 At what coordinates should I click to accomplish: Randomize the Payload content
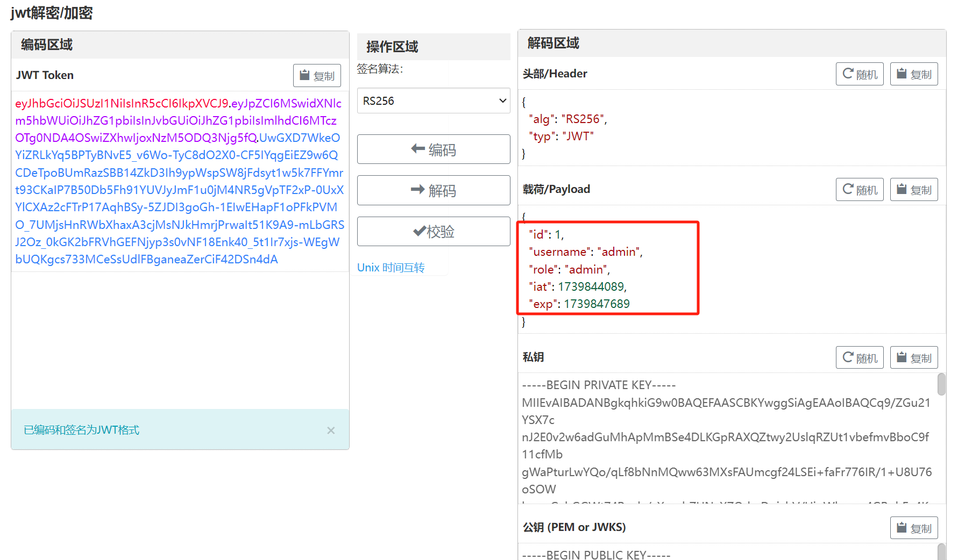tap(859, 190)
